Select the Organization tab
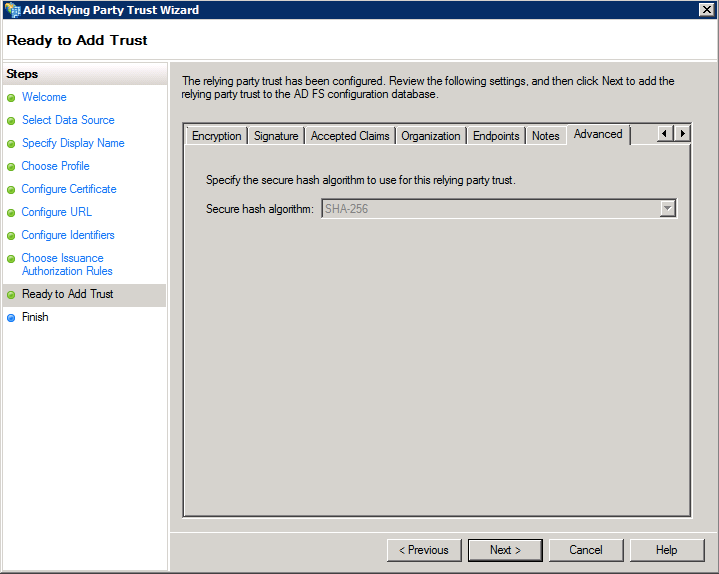 pos(431,136)
